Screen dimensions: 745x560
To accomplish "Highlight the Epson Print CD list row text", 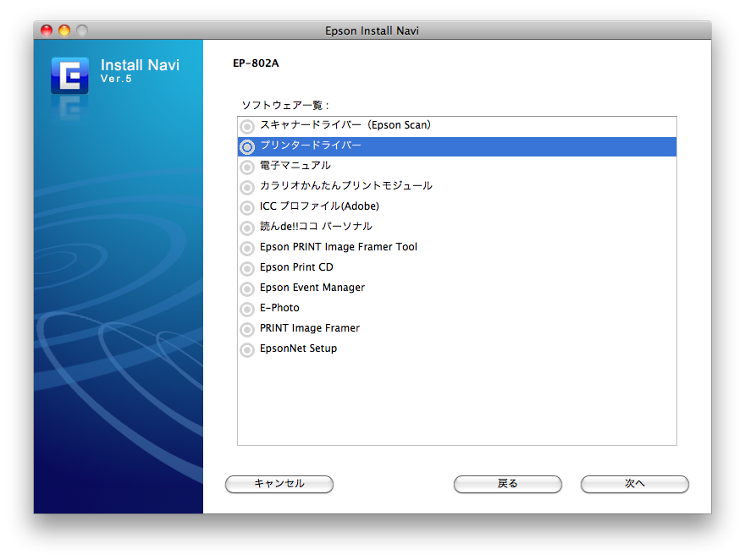I will [x=296, y=267].
